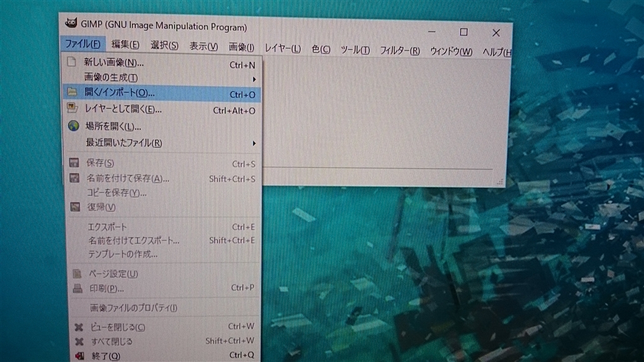The image size is (644, 362).
Task: Click the printer icon beside 印刷(P)
Action: [x=77, y=288]
